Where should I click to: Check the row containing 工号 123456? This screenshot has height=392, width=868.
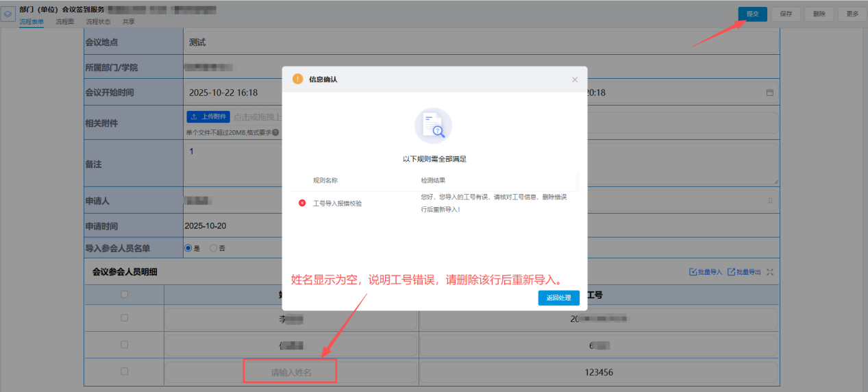[x=124, y=371]
